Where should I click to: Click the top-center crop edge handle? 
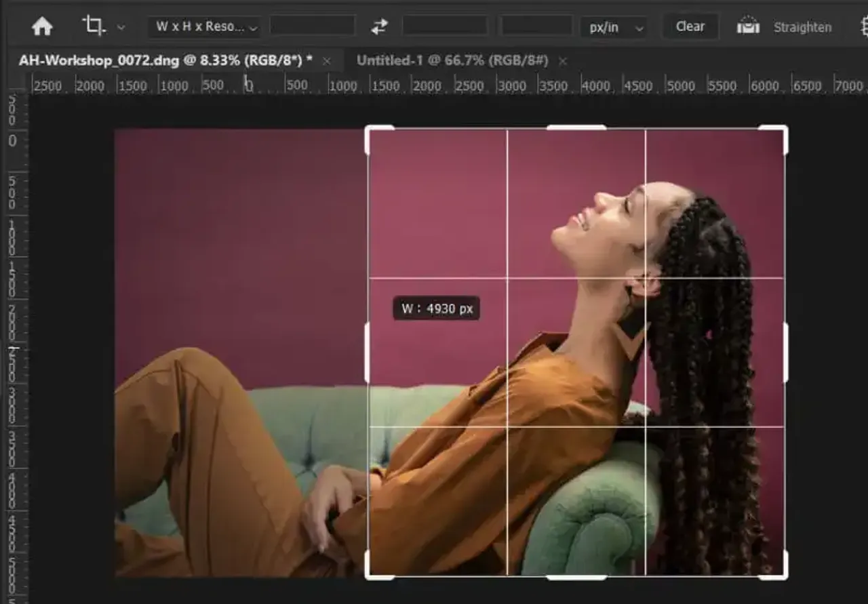(x=576, y=127)
